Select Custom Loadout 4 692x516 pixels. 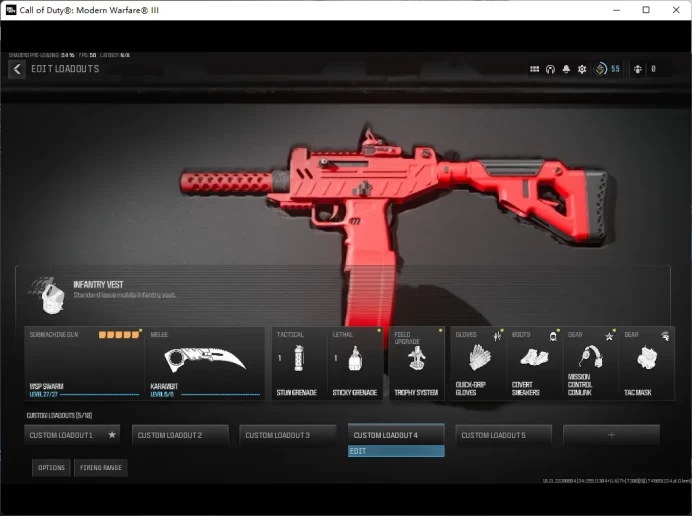[396, 435]
